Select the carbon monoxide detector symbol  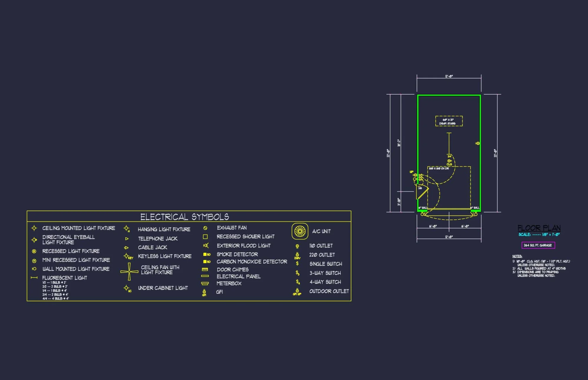click(205, 261)
